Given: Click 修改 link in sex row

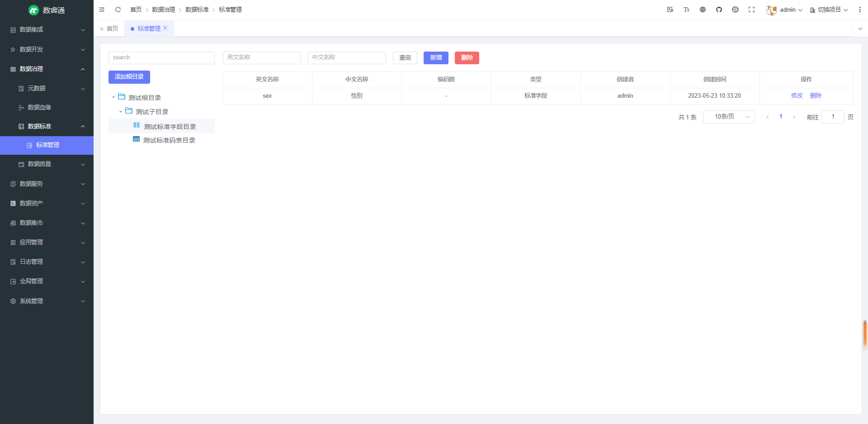Looking at the screenshot, I should coord(797,96).
